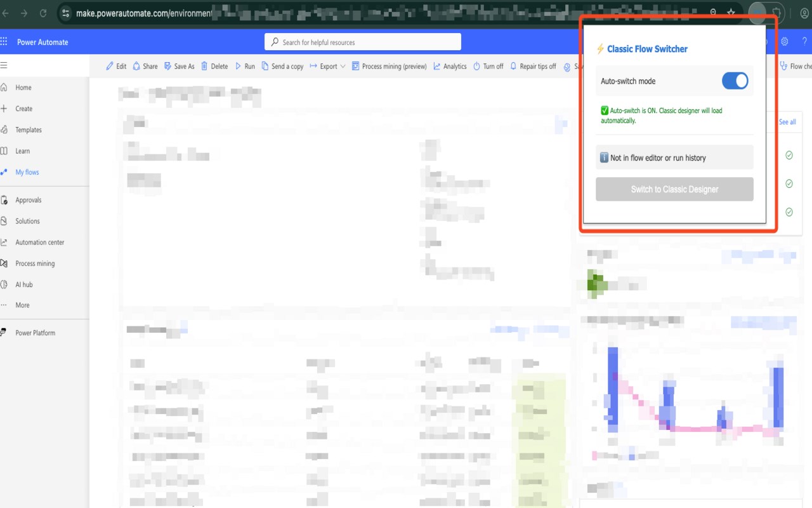Image resolution: width=812 pixels, height=508 pixels.
Task: Click the Power Automate title in header
Action: [43, 42]
